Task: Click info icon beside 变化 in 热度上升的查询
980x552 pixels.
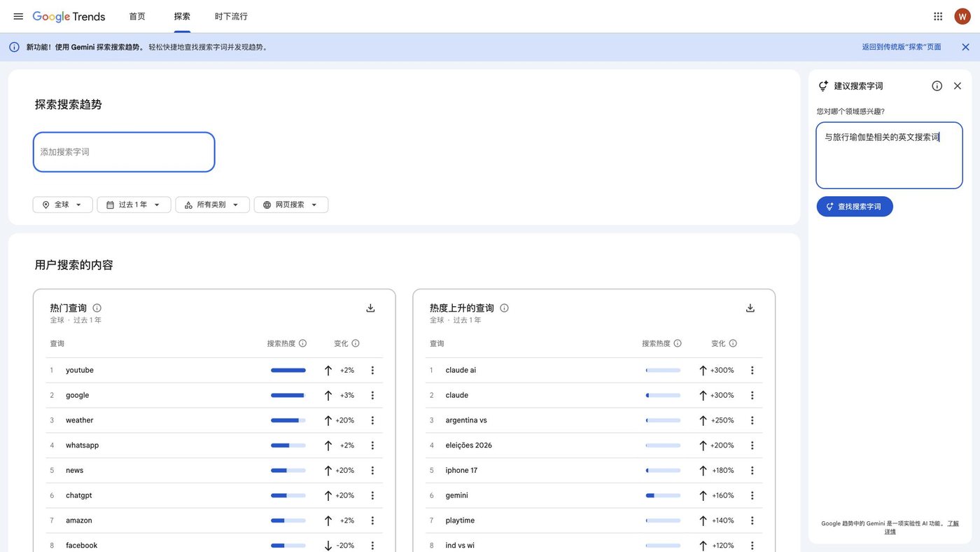Action: coord(733,343)
